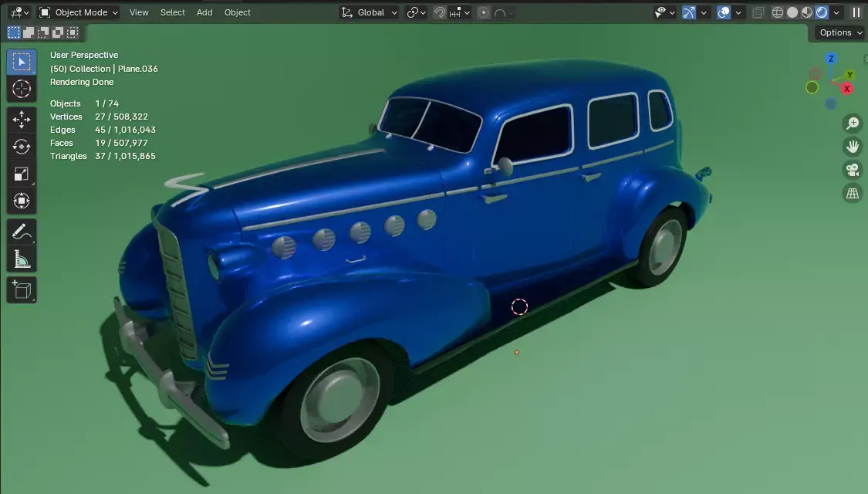868x494 pixels.
Task: Open the View menu
Action: (x=139, y=12)
